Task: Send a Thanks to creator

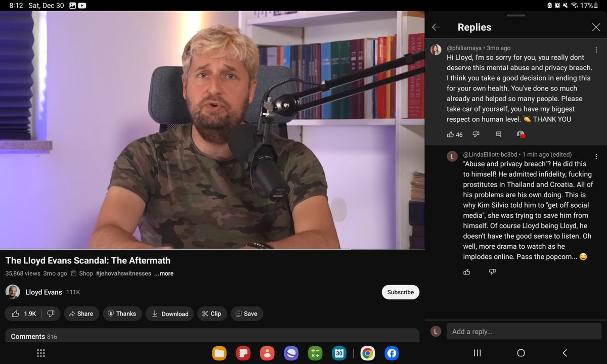Action: coord(122,313)
